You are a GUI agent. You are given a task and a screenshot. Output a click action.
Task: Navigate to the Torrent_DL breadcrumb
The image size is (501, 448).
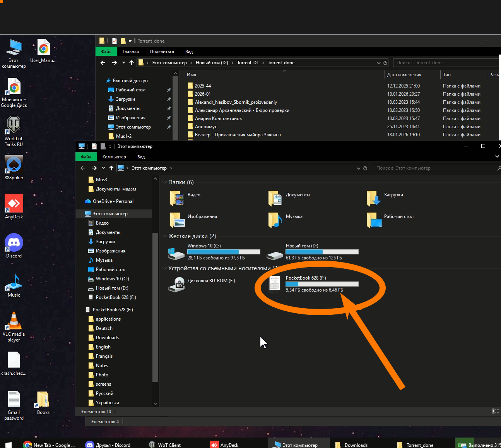coord(248,63)
